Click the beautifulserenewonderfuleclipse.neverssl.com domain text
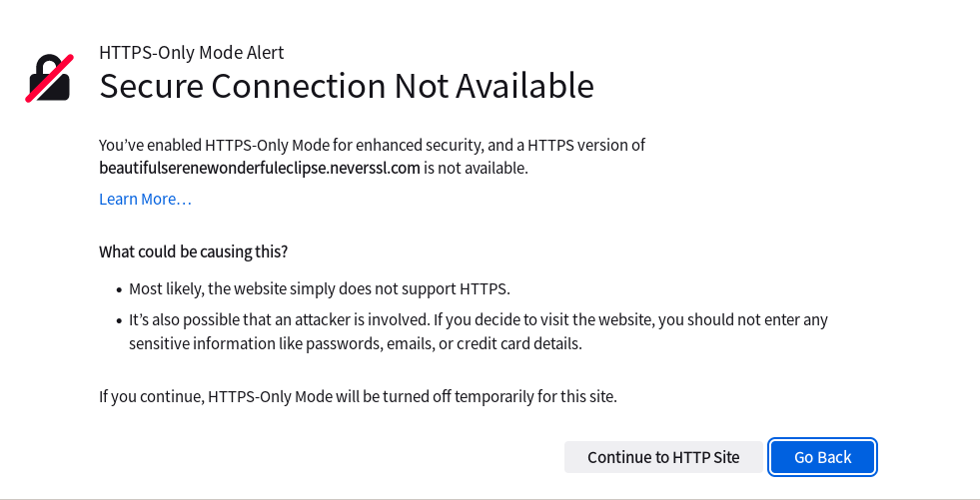This screenshot has height=500, width=980. (259, 168)
